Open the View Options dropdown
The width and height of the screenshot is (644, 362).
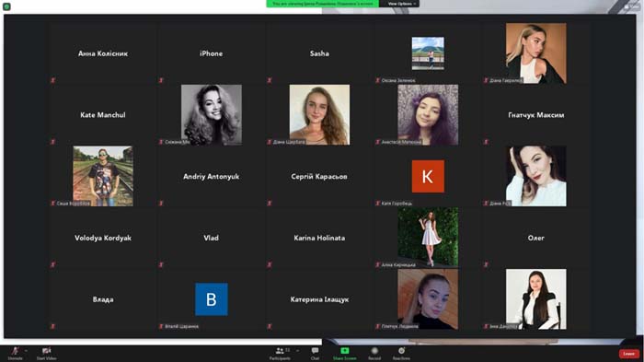click(402, 4)
